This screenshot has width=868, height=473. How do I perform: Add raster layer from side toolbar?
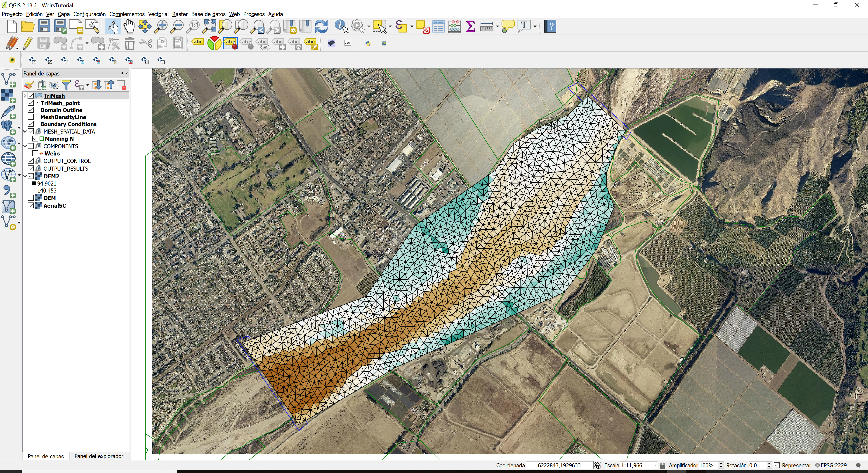point(9,96)
